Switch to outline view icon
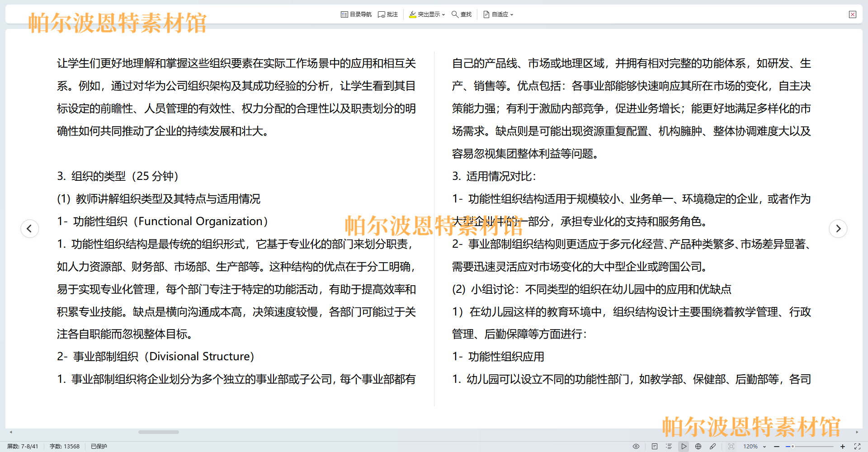 point(669,446)
